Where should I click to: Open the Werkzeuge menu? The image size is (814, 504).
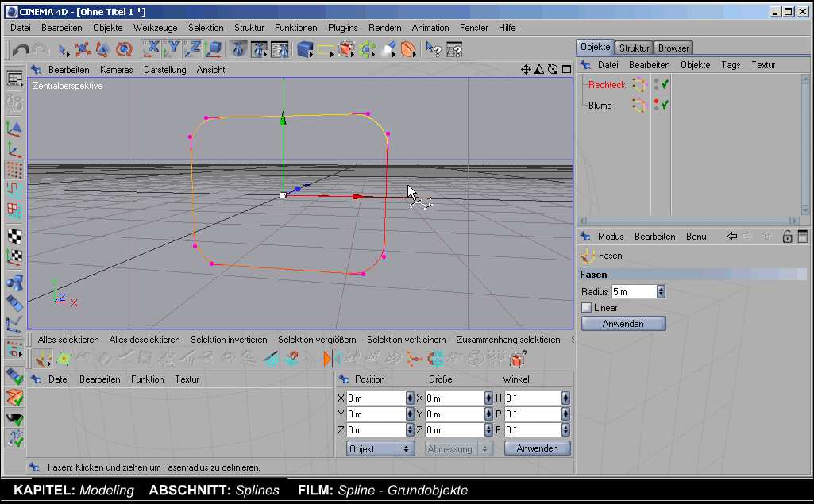[x=155, y=28]
